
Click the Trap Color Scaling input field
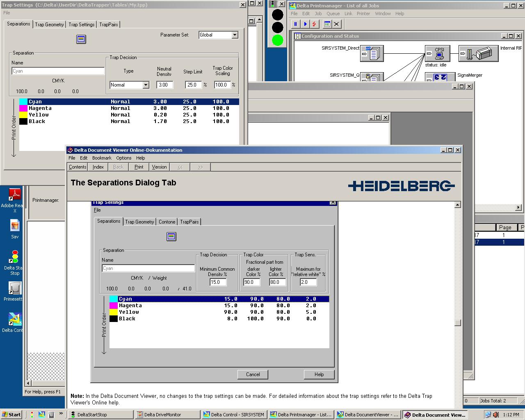click(x=222, y=85)
